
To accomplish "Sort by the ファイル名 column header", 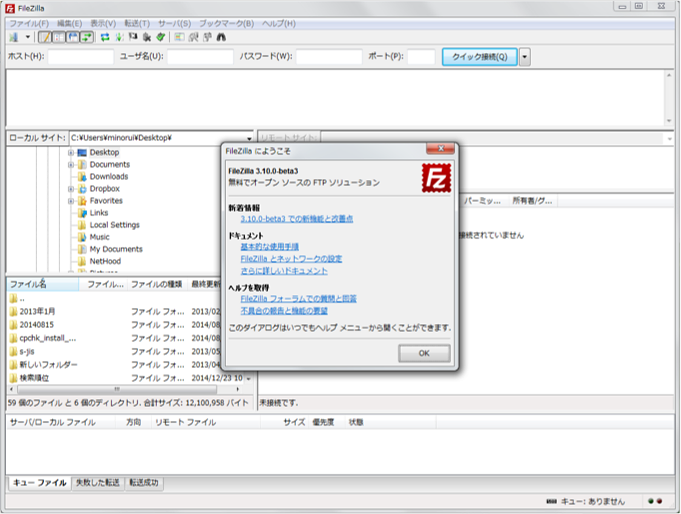I will [43, 285].
